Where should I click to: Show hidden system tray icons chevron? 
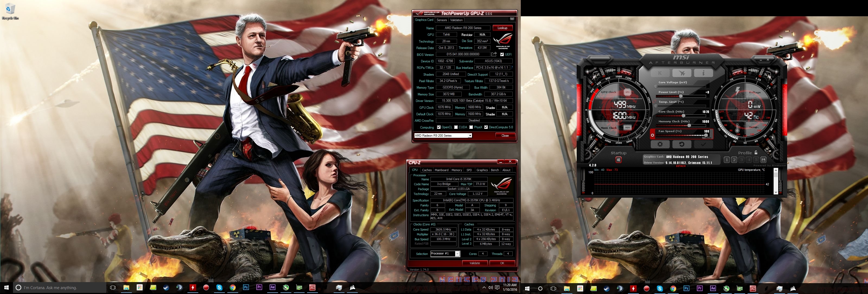coord(484,287)
